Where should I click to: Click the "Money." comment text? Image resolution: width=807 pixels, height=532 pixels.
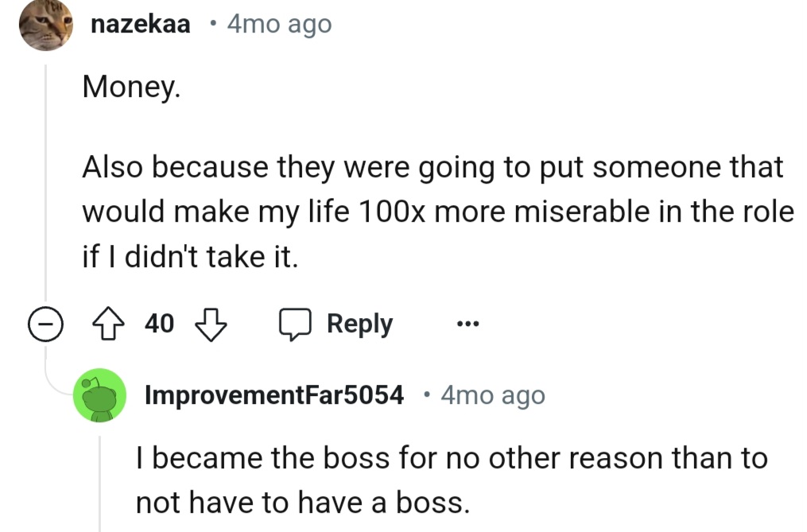[x=132, y=87]
